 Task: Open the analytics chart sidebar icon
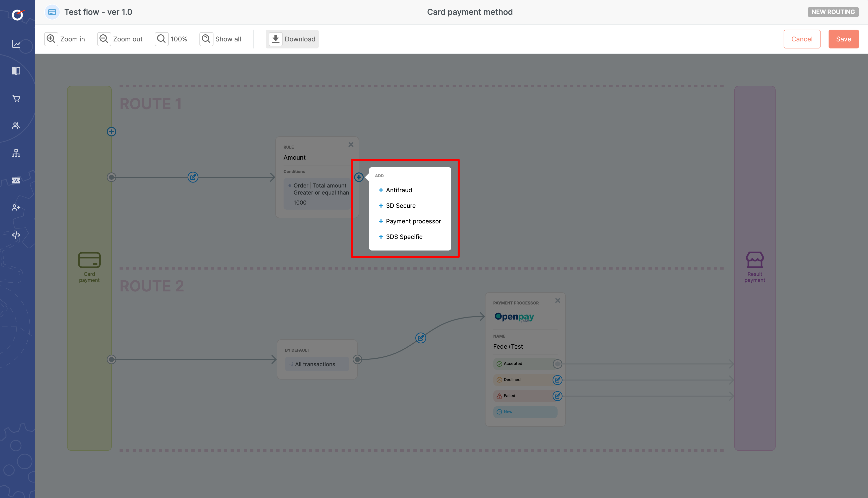pos(16,44)
